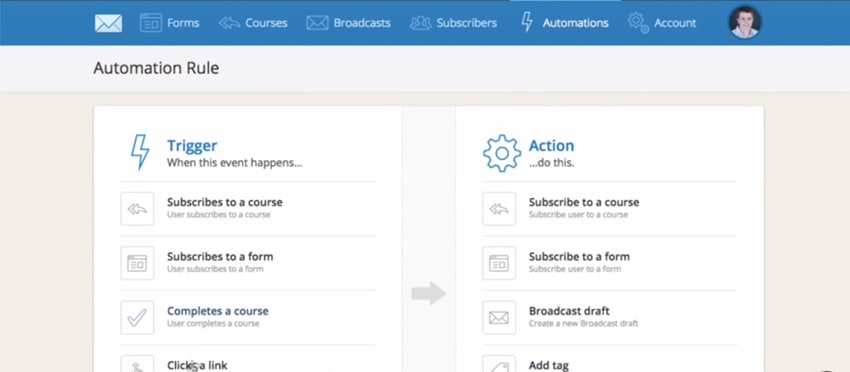Click the Subscribers people icon
850x372 pixels.
pos(421,23)
